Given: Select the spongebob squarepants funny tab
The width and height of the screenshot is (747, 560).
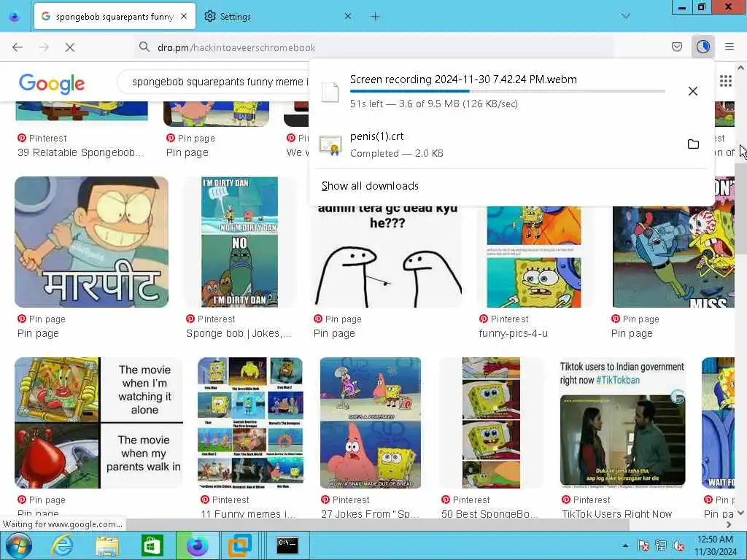Looking at the screenshot, I should pyautogui.click(x=115, y=17).
